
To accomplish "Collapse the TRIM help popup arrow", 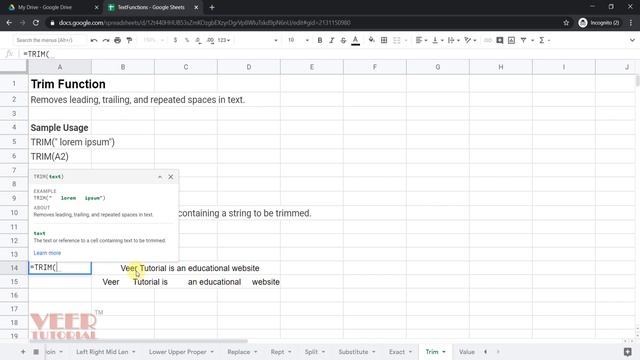I will [160, 177].
